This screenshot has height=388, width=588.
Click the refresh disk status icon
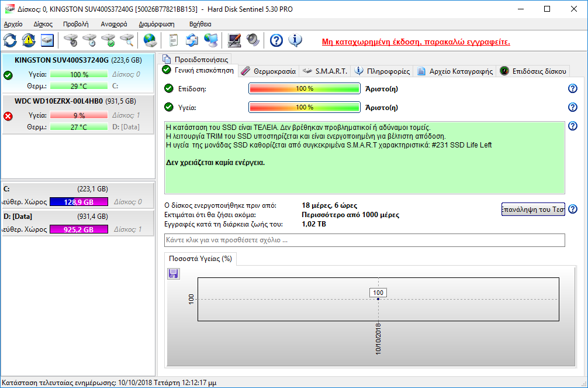10,40
